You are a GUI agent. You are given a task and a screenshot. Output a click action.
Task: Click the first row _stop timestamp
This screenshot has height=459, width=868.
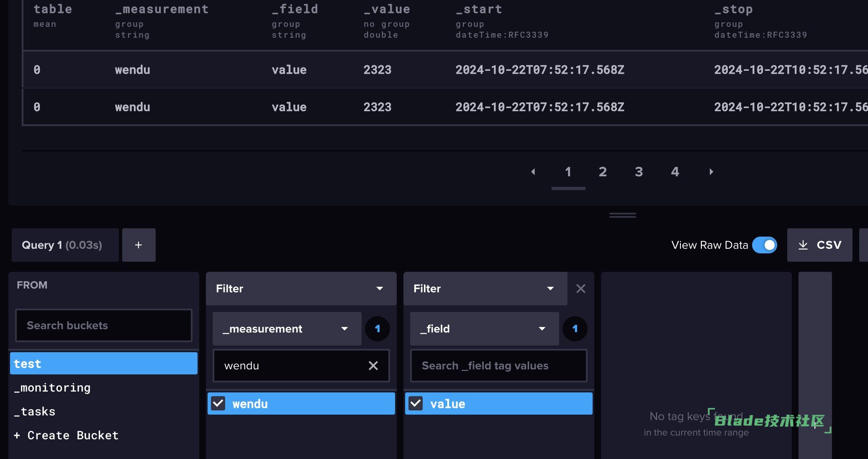pyautogui.click(x=791, y=70)
